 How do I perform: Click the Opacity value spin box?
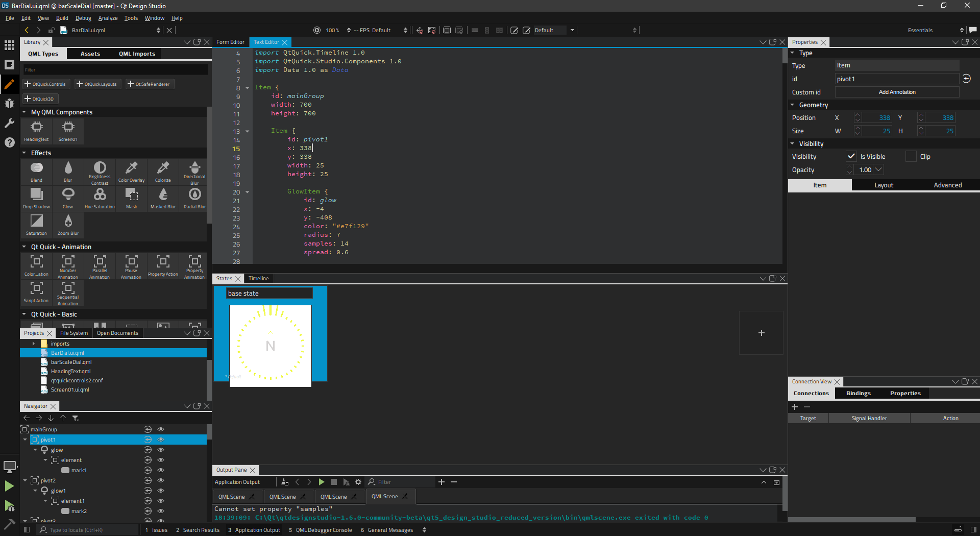point(865,170)
